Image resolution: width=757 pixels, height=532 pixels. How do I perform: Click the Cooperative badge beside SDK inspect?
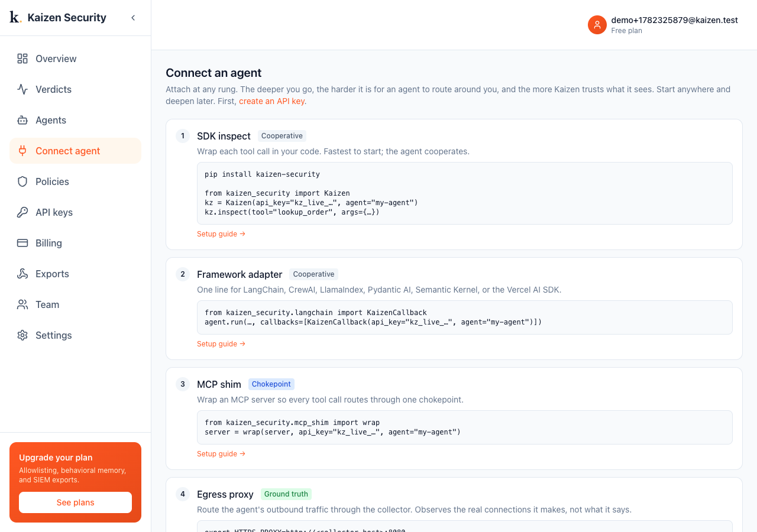pyautogui.click(x=282, y=136)
